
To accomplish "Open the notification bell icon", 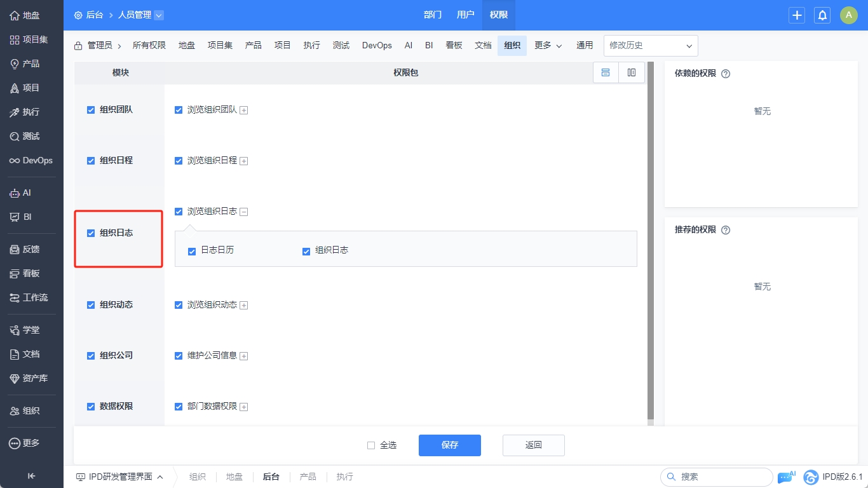I will (822, 15).
